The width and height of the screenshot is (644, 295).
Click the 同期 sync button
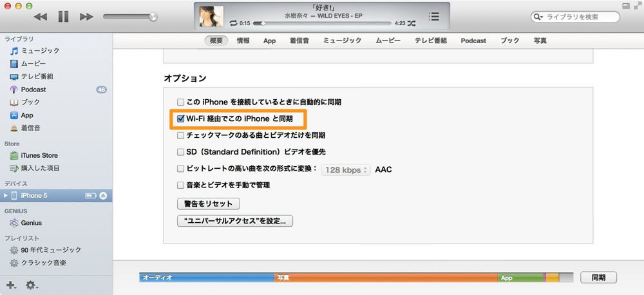(598, 278)
